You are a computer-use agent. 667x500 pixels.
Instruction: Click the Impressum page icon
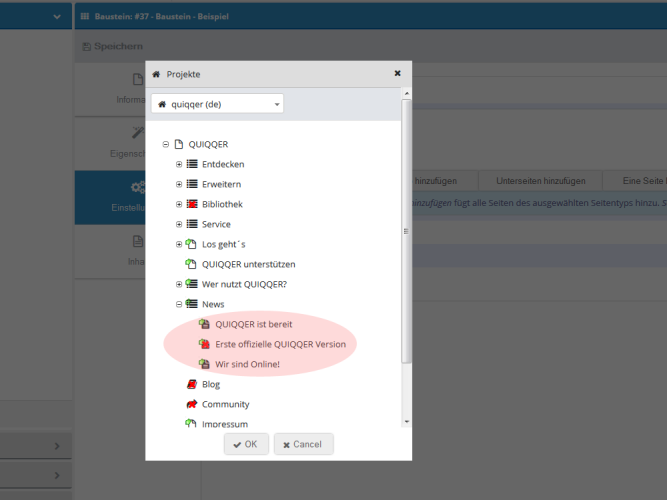[192, 424]
